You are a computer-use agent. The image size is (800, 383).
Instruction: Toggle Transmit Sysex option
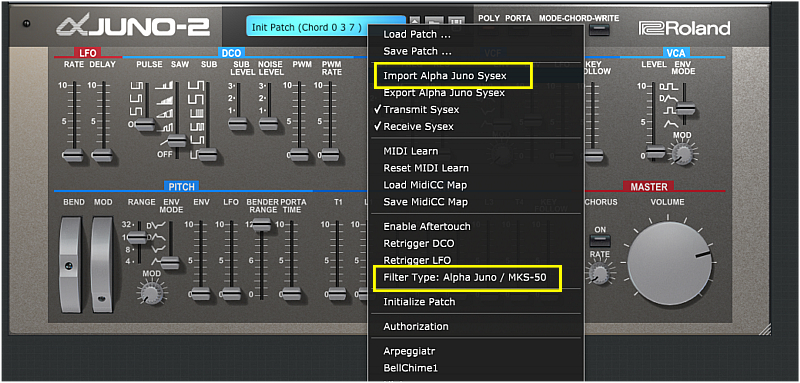pyautogui.click(x=421, y=110)
